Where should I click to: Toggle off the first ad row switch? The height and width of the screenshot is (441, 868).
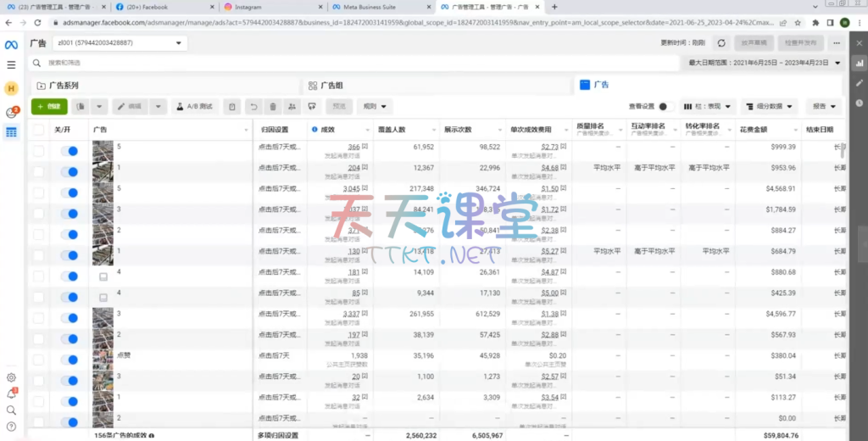click(70, 151)
